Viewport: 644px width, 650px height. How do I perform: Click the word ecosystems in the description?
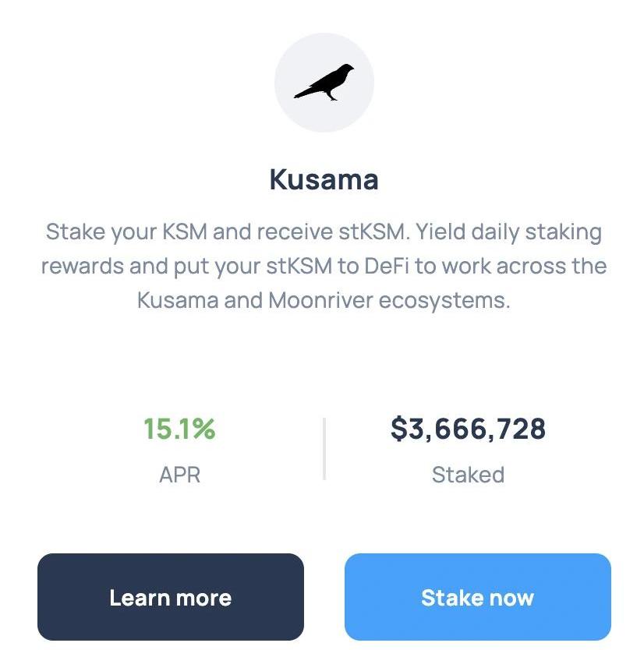pyautogui.click(x=444, y=300)
